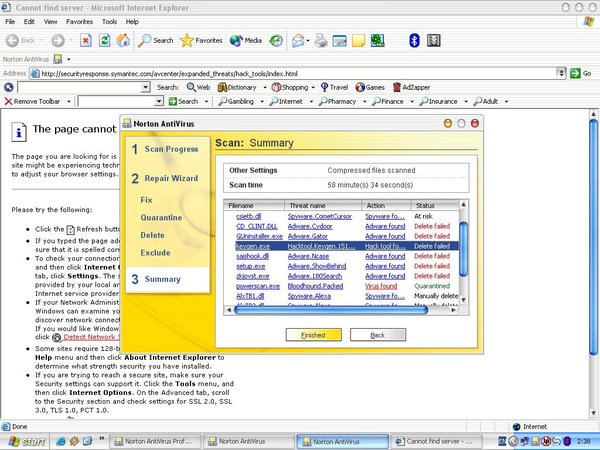Click the Web search magnifier icon
This screenshot has width=600, height=450.
coord(198,87)
